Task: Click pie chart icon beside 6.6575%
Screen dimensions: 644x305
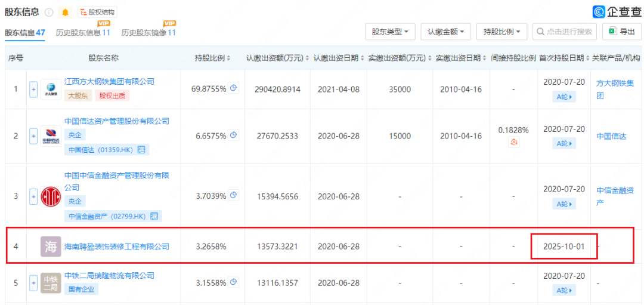Action: click(233, 135)
